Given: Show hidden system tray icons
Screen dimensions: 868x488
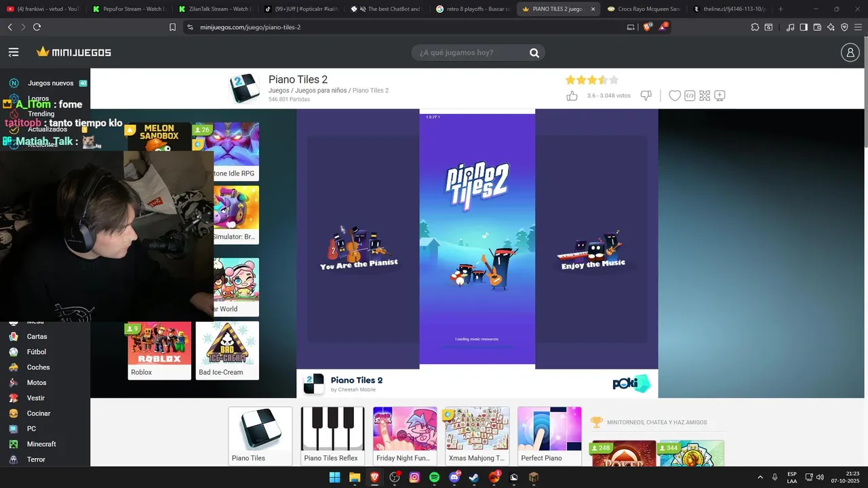Looking at the screenshot, I should pyautogui.click(x=759, y=477).
